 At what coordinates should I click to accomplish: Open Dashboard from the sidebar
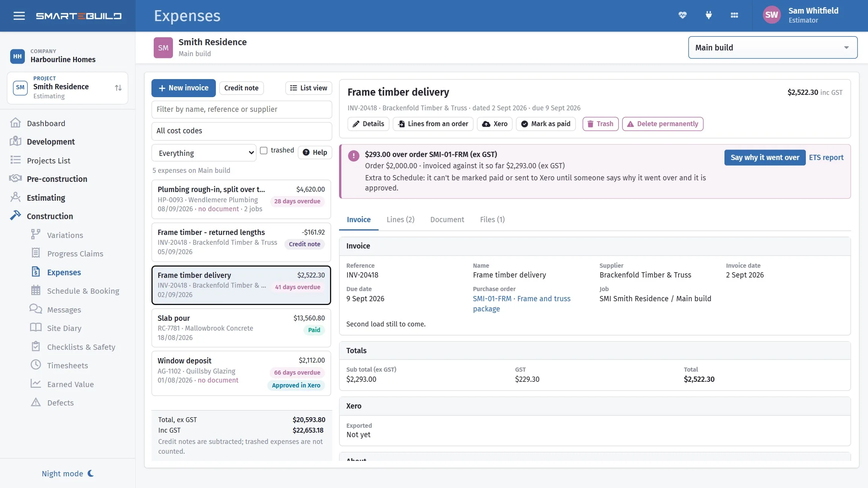coord(46,123)
